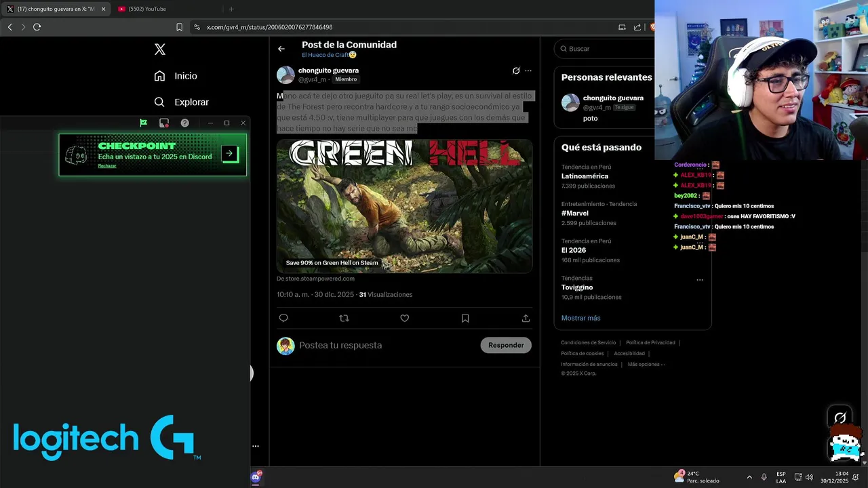
Task: Click the 31 Visualizaciones count
Action: (x=385, y=295)
